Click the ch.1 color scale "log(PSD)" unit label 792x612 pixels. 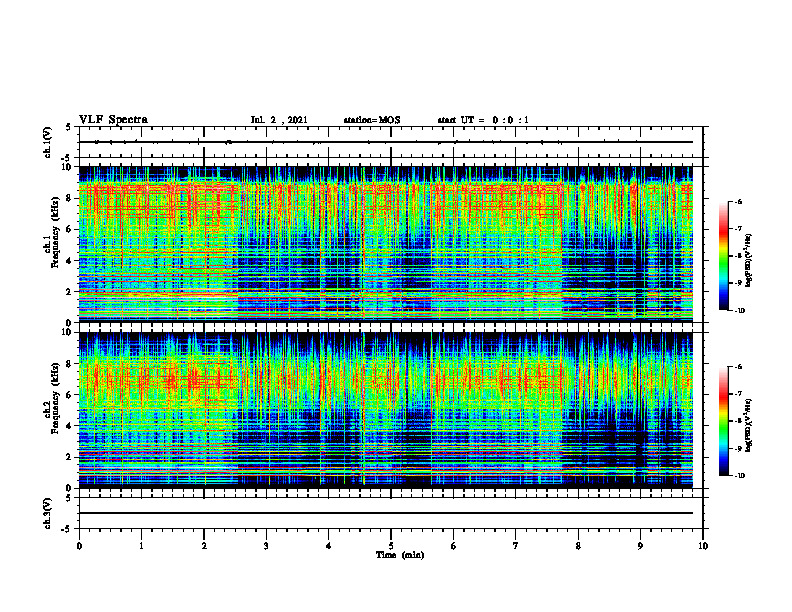[x=749, y=260]
